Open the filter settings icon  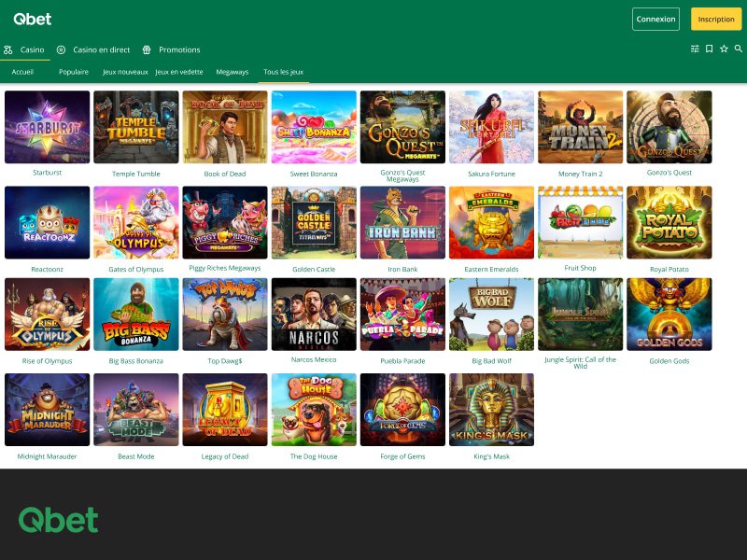pos(695,49)
